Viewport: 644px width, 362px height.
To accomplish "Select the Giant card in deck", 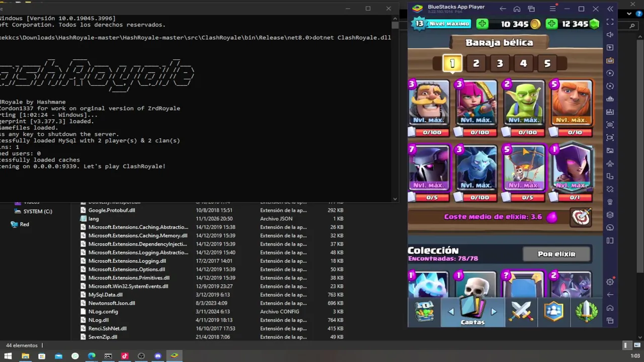I will (x=572, y=103).
